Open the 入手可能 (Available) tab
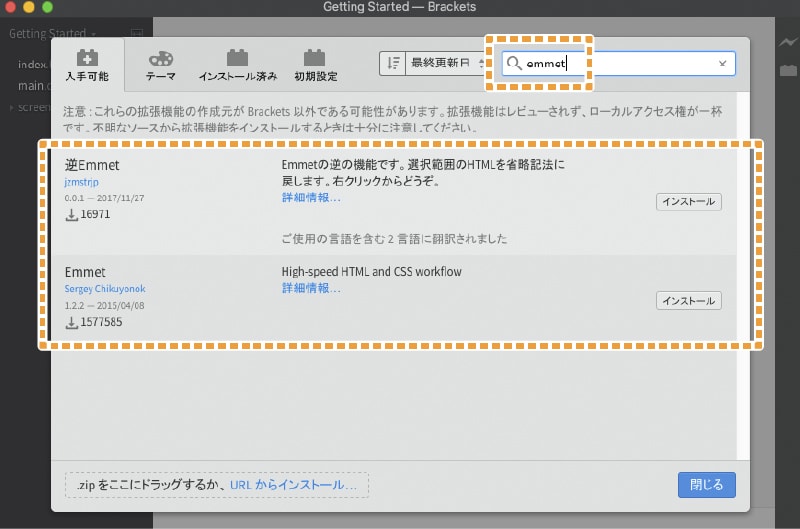Image resolution: width=800 pixels, height=529 pixels. (87, 65)
